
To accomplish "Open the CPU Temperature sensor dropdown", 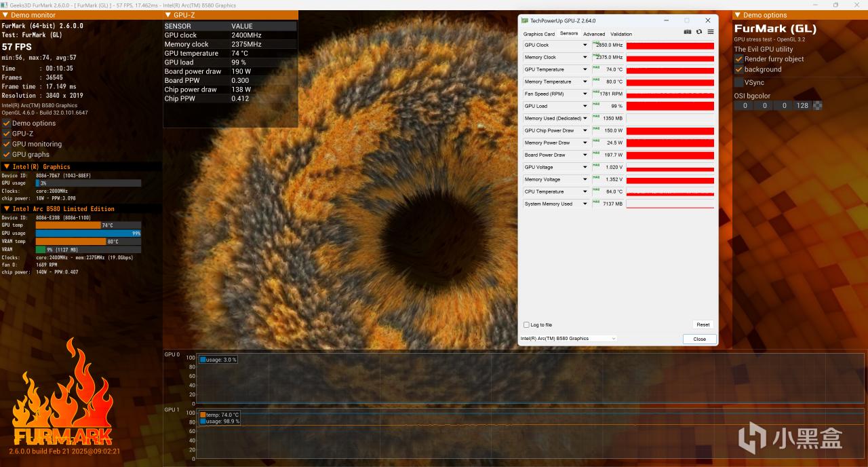I will (x=585, y=191).
